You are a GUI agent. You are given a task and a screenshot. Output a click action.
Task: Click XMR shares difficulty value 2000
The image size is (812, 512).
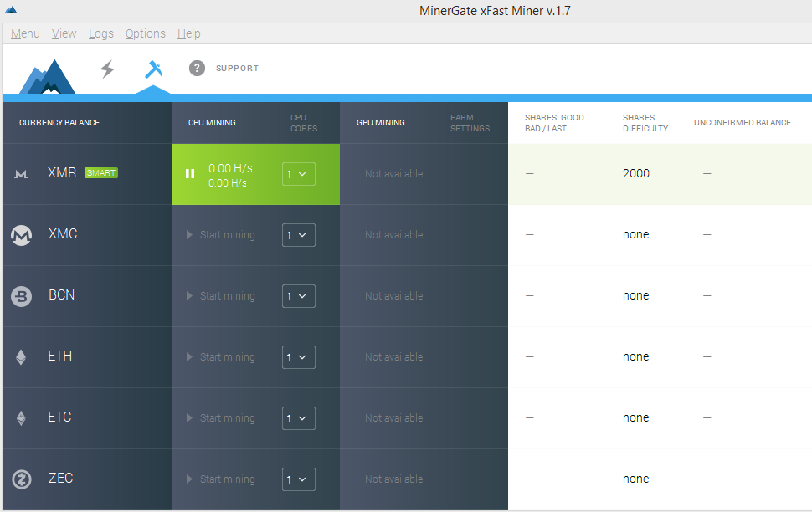(x=636, y=173)
